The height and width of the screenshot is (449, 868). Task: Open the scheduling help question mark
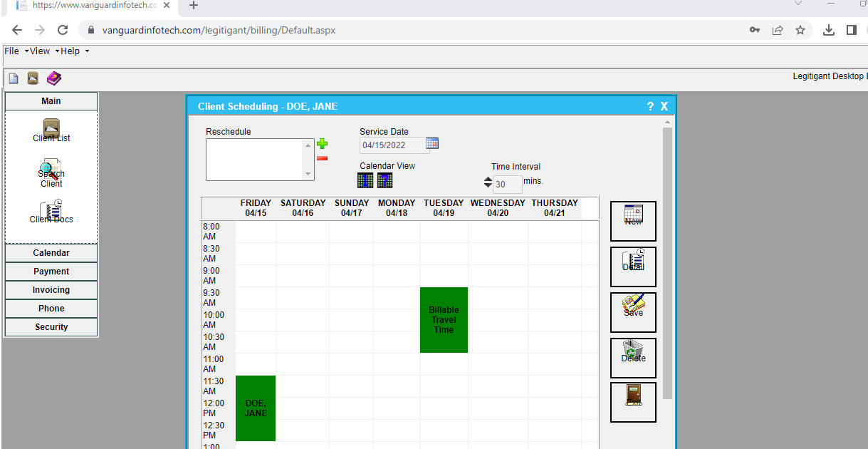pos(650,106)
